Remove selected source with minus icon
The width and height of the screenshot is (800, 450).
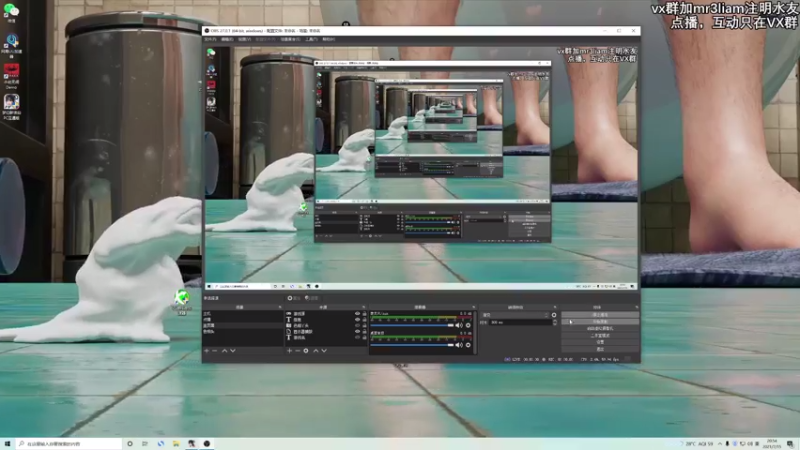pyautogui.click(x=297, y=351)
